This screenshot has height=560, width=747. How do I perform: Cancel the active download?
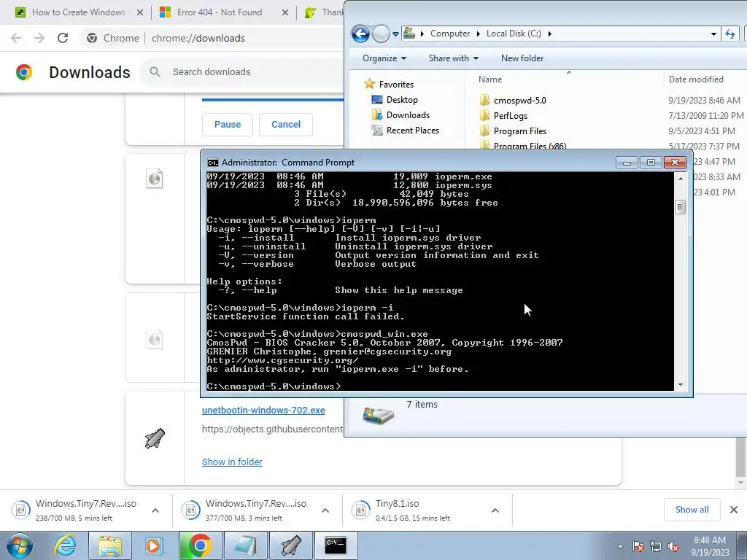click(286, 124)
